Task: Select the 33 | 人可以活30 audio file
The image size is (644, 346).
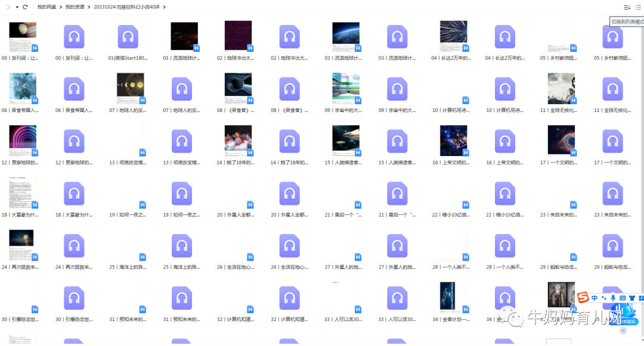Action: 397,298
